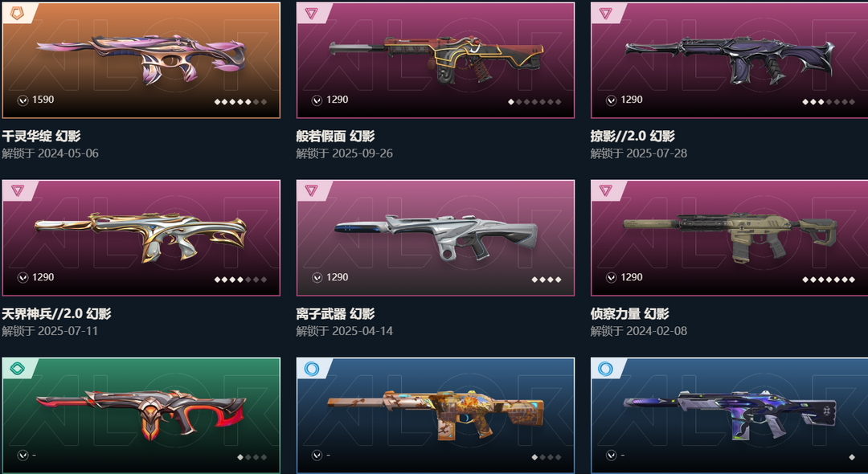Screen dimensions: 868x474
Task: Click the pink tier badge on 般若假面 card
Action: click(311, 13)
